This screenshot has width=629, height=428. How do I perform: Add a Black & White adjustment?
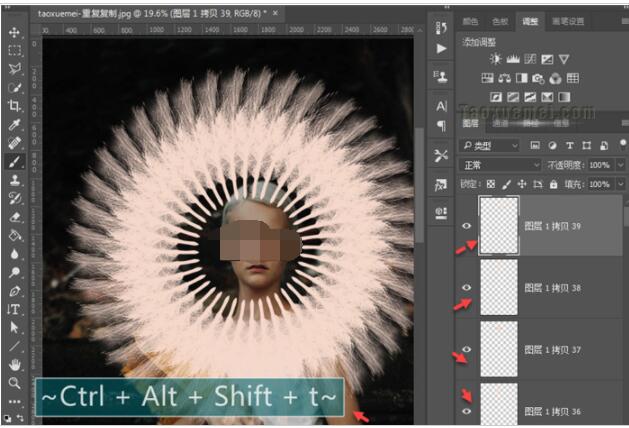click(521, 78)
